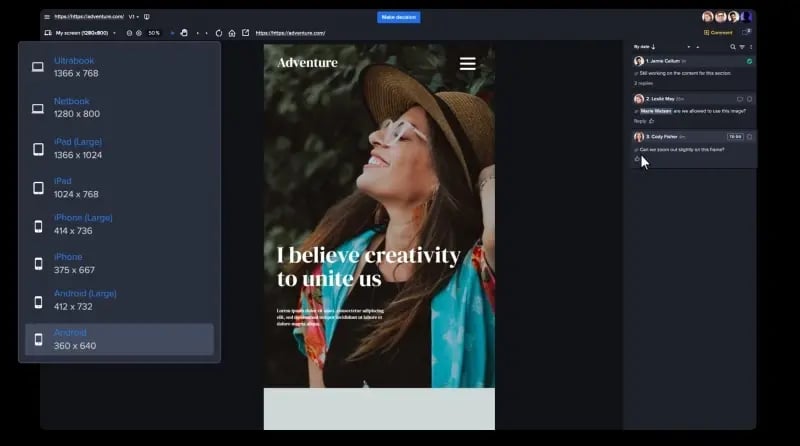Select the iPad 1024 x 768 preset
The width and height of the screenshot is (800, 446).
(x=119, y=188)
